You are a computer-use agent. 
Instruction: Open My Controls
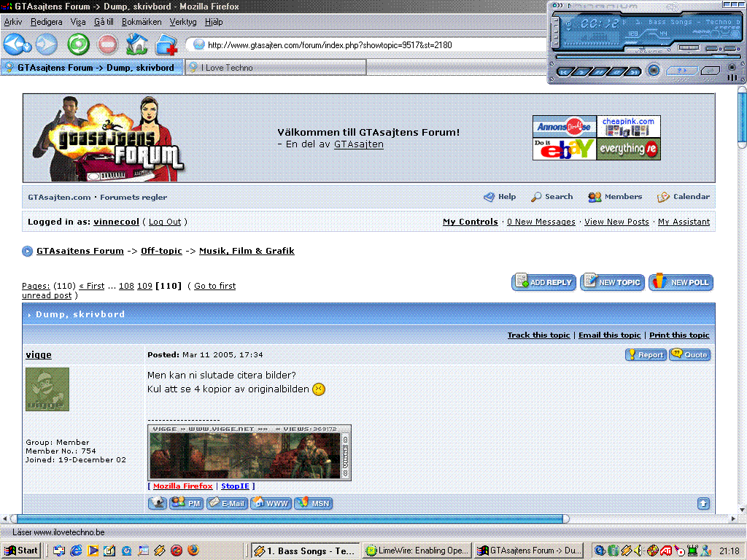(x=471, y=222)
